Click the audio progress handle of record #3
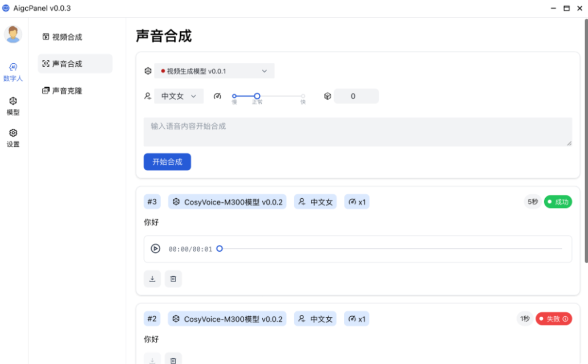Screen dimensions: 588x364 click(220, 249)
